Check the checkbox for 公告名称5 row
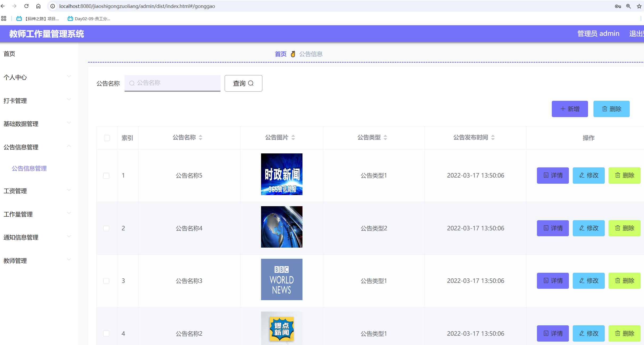This screenshot has width=644, height=345. coord(107,175)
